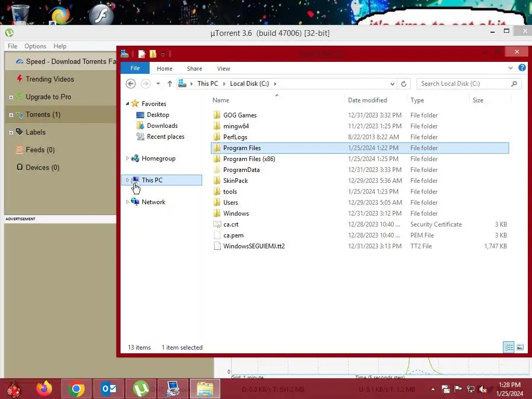
Task: Sort by the Date modified column header
Action: pos(367,100)
